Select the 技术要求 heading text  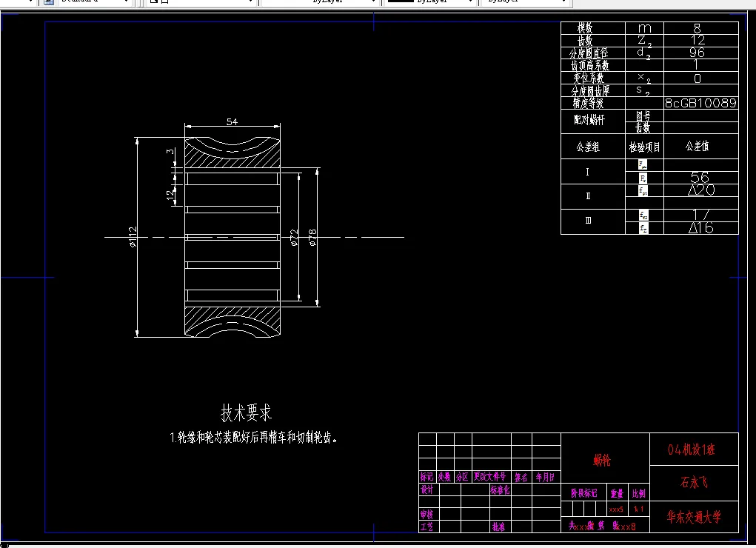247,413
